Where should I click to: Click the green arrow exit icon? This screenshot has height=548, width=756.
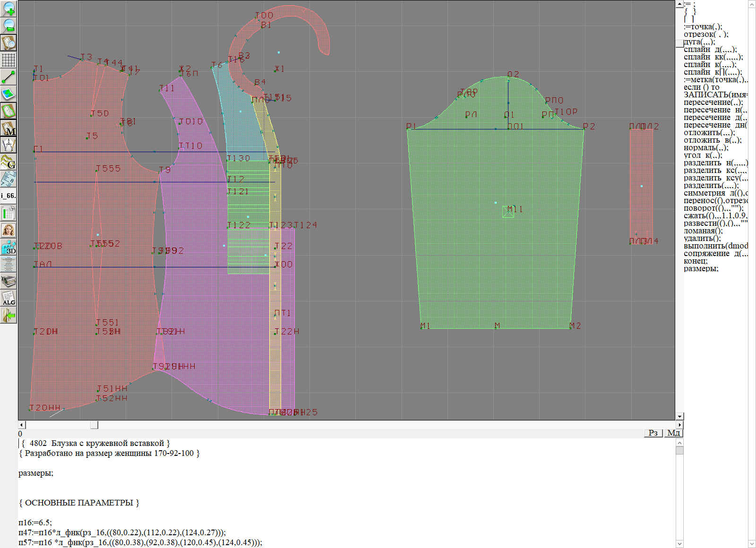coord(9,315)
